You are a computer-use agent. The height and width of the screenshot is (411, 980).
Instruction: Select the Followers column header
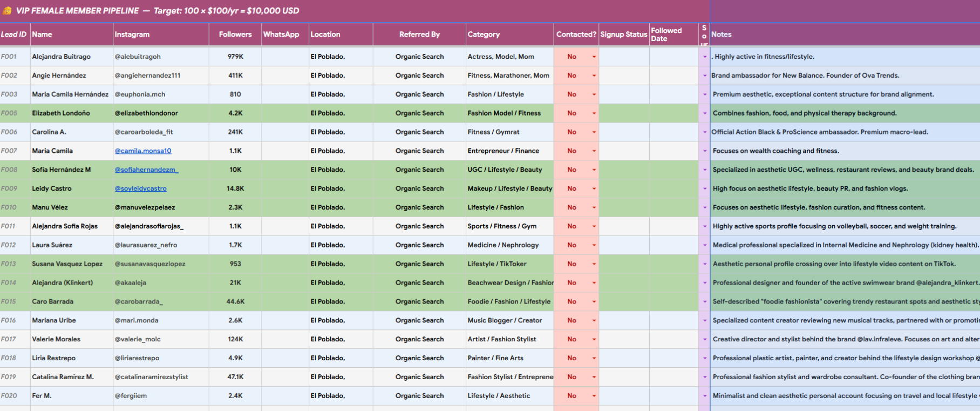point(235,35)
